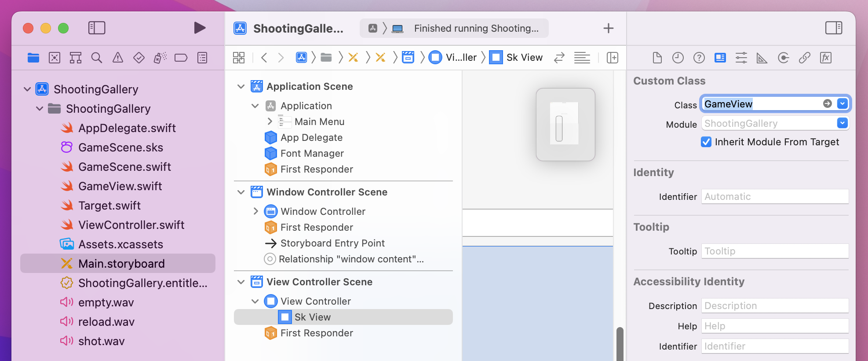Show the Quick Help inspector
The image size is (868, 361).
tap(699, 58)
